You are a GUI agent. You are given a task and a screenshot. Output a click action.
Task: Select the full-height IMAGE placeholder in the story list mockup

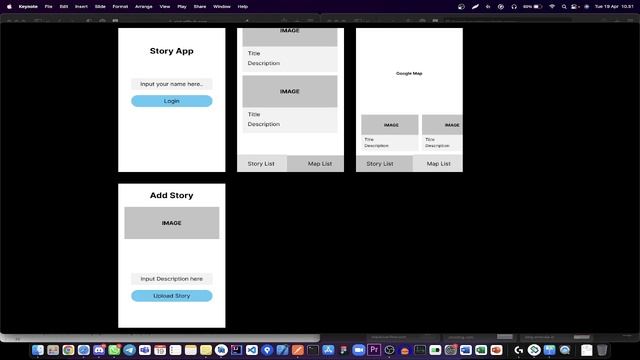(290, 91)
